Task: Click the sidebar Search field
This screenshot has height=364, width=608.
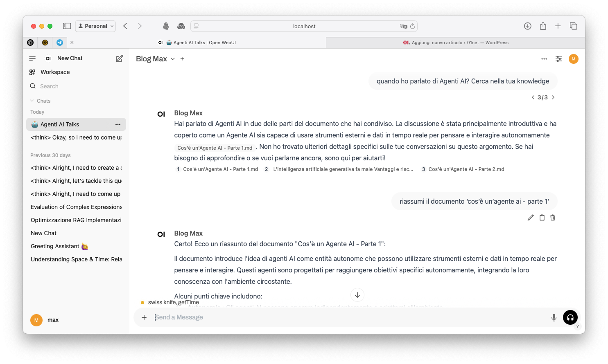Action: pyautogui.click(x=76, y=86)
